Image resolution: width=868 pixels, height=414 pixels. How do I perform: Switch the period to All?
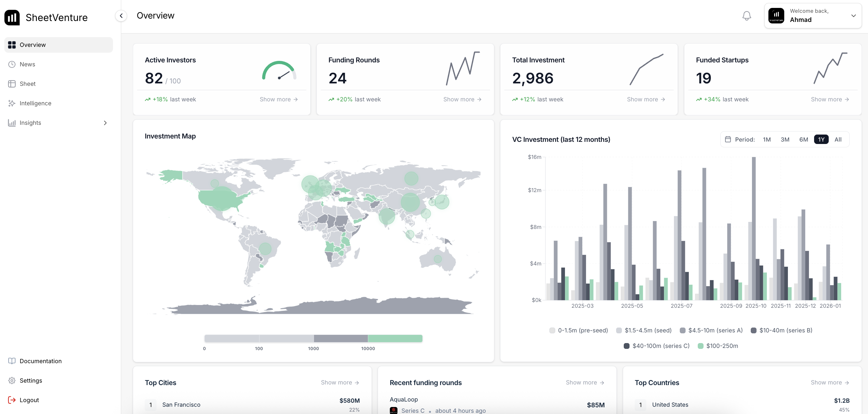coord(838,139)
